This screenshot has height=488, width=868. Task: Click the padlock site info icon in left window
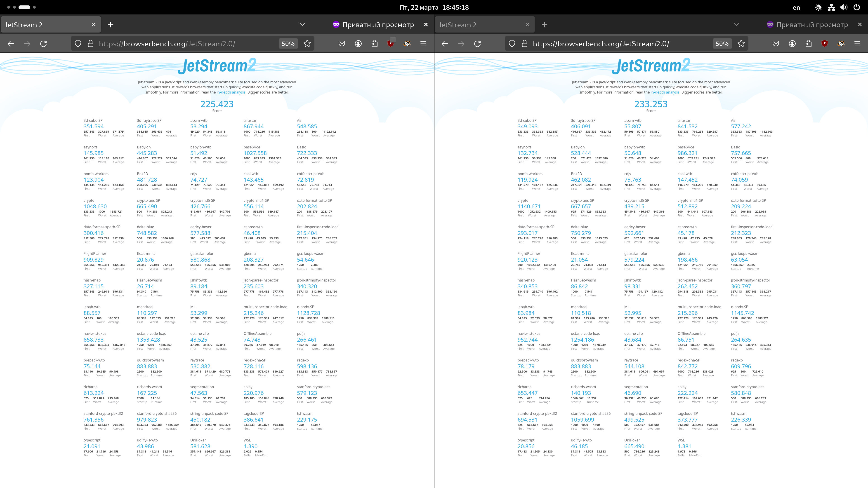[90, 43]
